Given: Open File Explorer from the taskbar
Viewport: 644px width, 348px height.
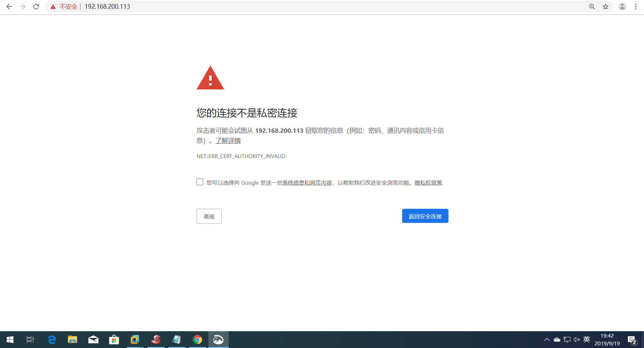Looking at the screenshot, I should (72, 340).
